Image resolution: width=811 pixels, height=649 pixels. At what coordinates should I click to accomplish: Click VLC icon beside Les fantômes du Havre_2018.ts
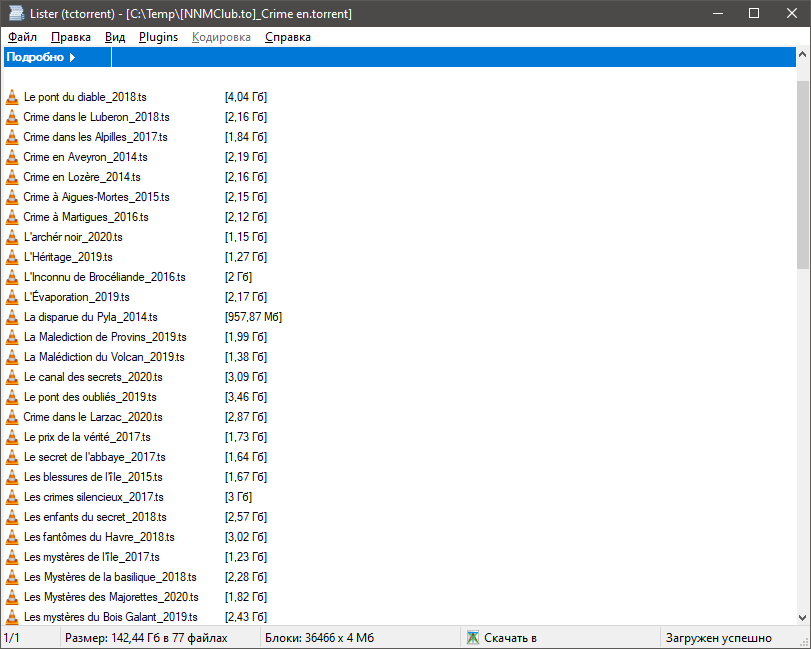click(x=12, y=537)
